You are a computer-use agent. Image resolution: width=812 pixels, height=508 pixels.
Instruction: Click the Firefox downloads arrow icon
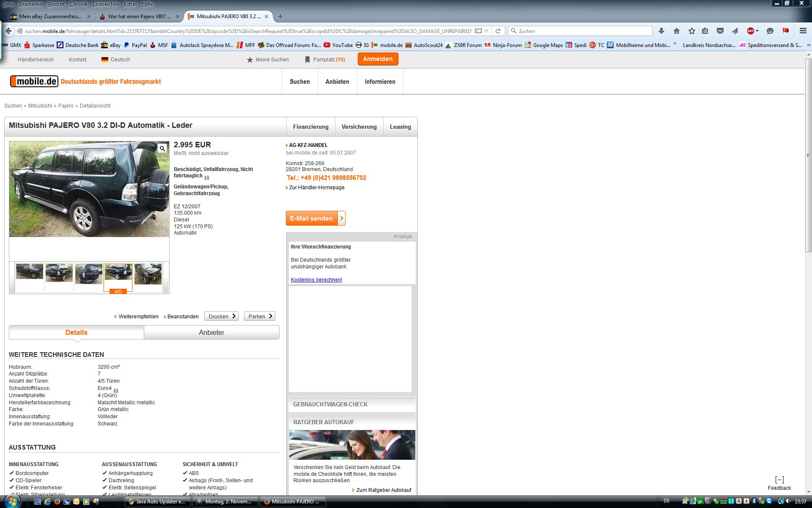[x=661, y=31]
